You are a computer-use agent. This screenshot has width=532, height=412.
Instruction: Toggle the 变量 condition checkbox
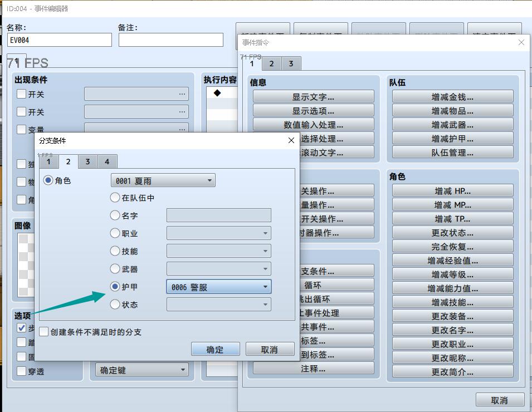[21, 129]
